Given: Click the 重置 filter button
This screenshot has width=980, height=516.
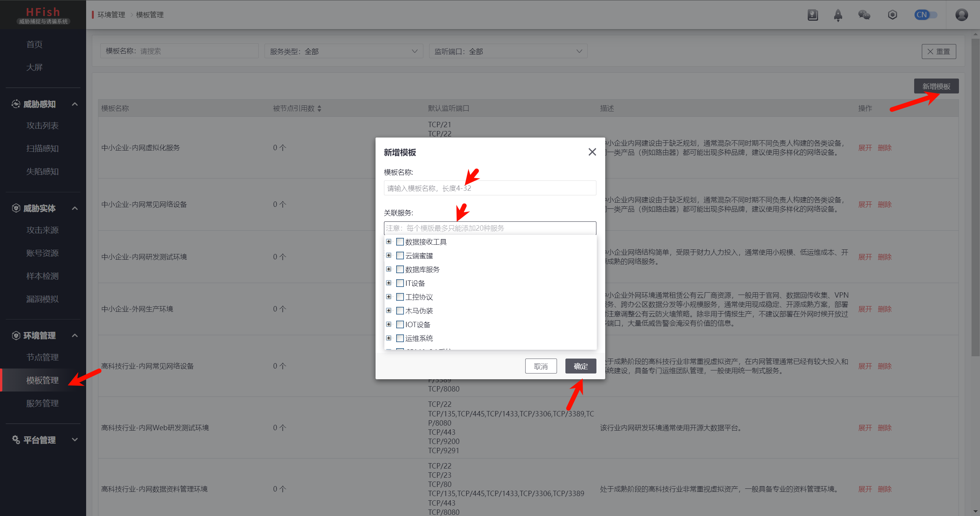Looking at the screenshot, I should pos(939,51).
